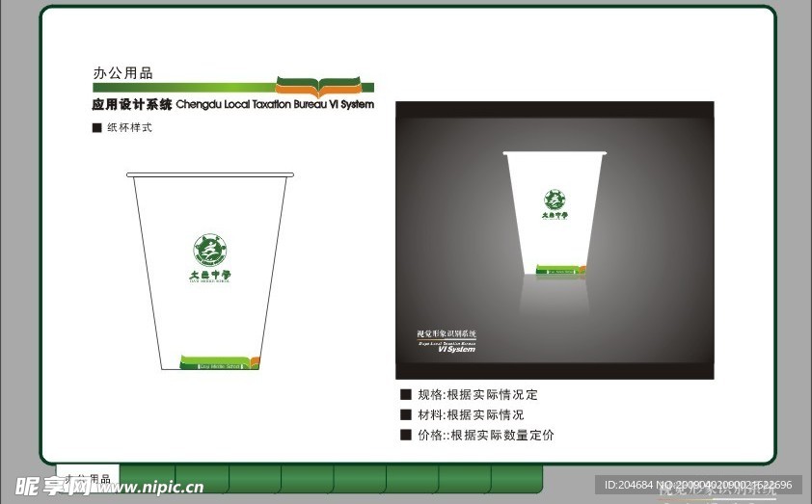Click the 纸杯样式 label
The width and height of the screenshot is (812, 504).
point(129,127)
